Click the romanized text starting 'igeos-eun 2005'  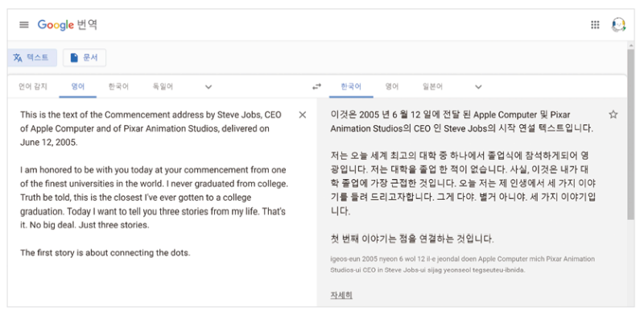(x=462, y=264)
